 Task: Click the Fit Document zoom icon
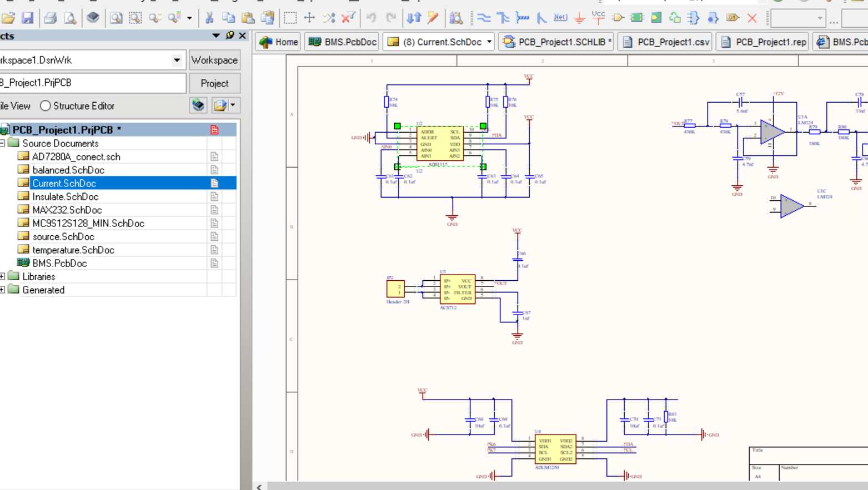click(x=116, y=18)
